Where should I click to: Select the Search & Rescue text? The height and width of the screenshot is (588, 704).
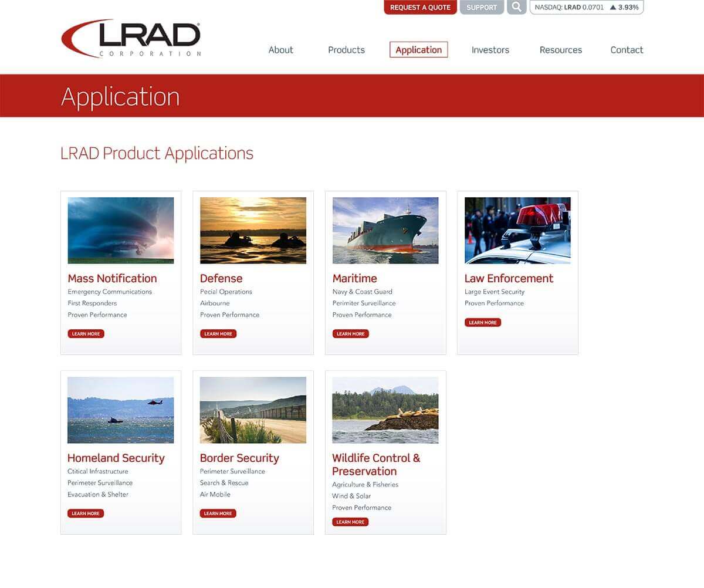(224, 483)
